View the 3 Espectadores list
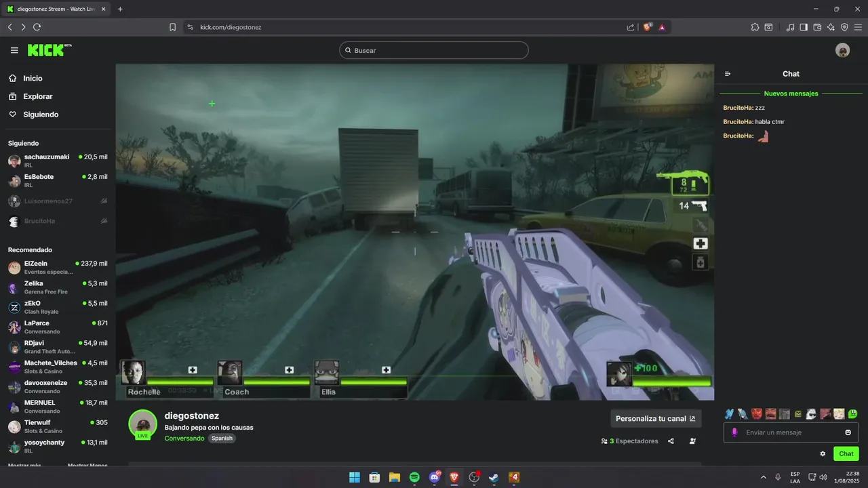This screenshot has height=488, width=868. coord(630,441)
